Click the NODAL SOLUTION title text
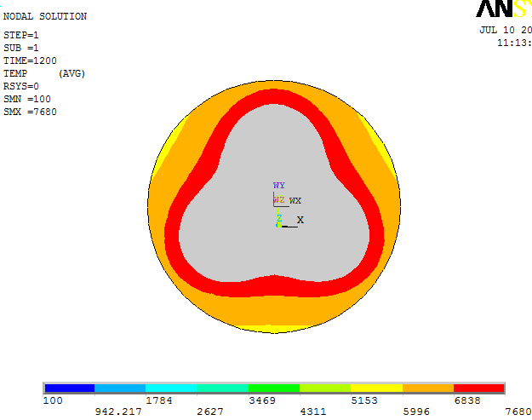 (x=45, y=16)
